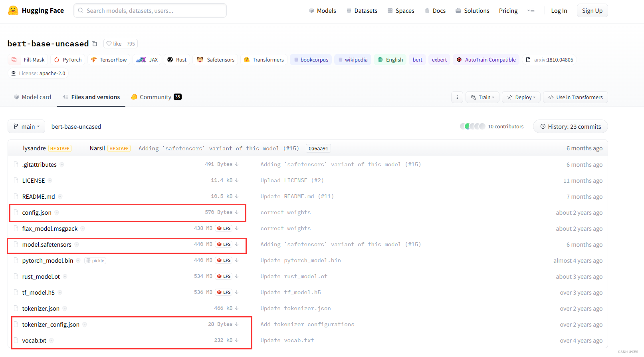644x357 pixels.
Task: Go to Spaces in the top navigation
Action: click(401, 11)
